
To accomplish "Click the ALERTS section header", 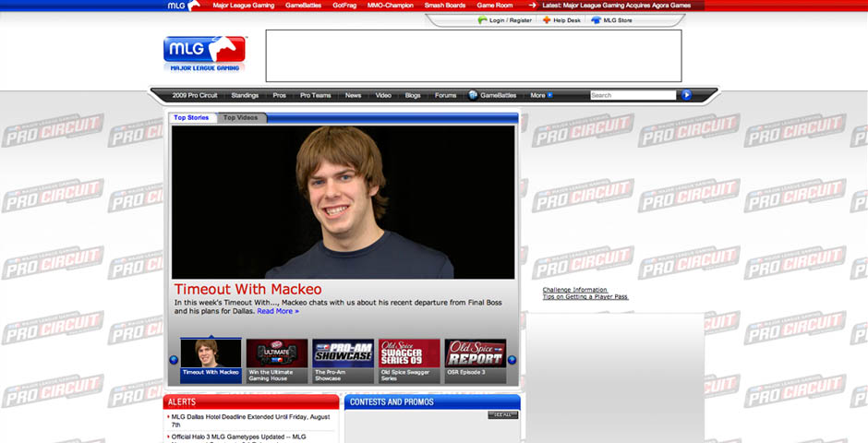I will pyautogui.click(x=251, y=402).
